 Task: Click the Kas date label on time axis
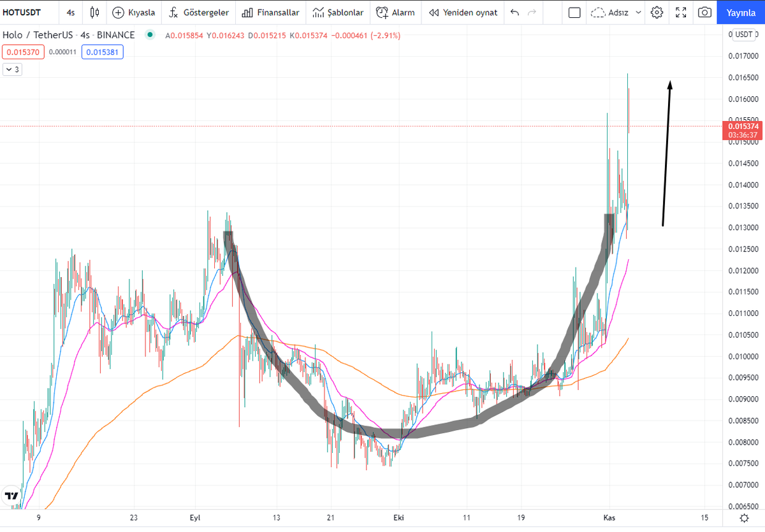point(609,517)
